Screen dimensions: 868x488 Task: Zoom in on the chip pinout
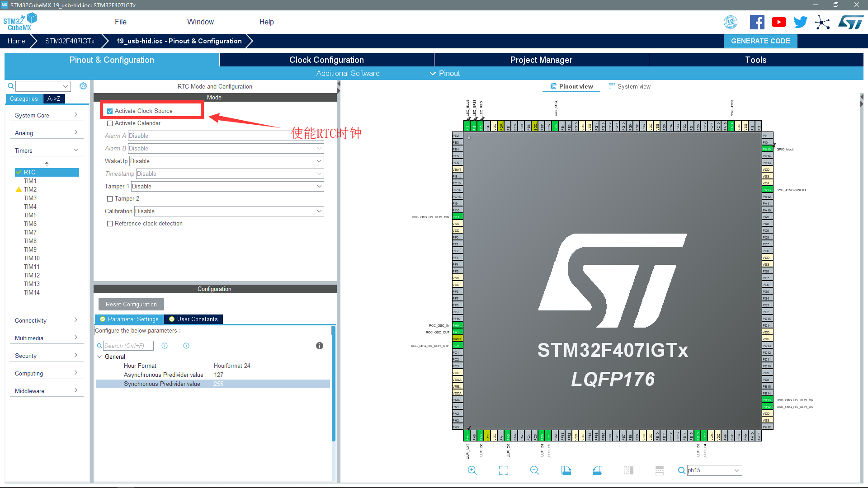point(472,470)
